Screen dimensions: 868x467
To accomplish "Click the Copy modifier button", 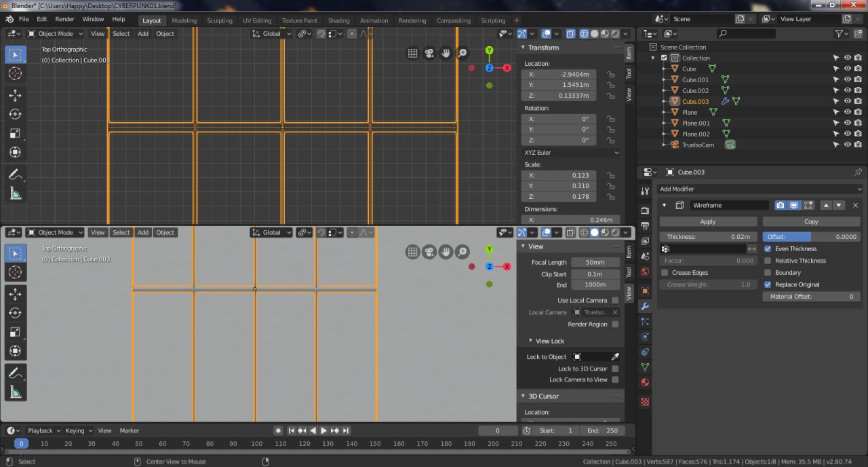I will point(811,221).
